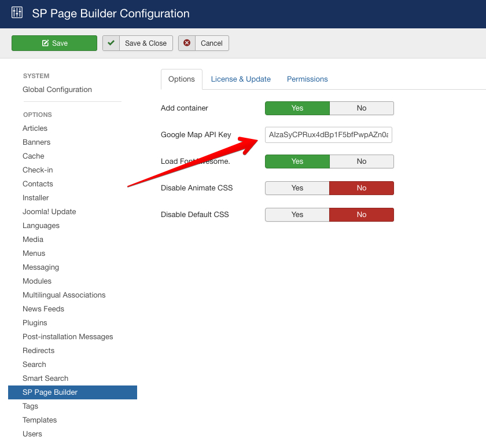Open Media options
The height and width of the screenshot is (448, 486).
[33, 240]
